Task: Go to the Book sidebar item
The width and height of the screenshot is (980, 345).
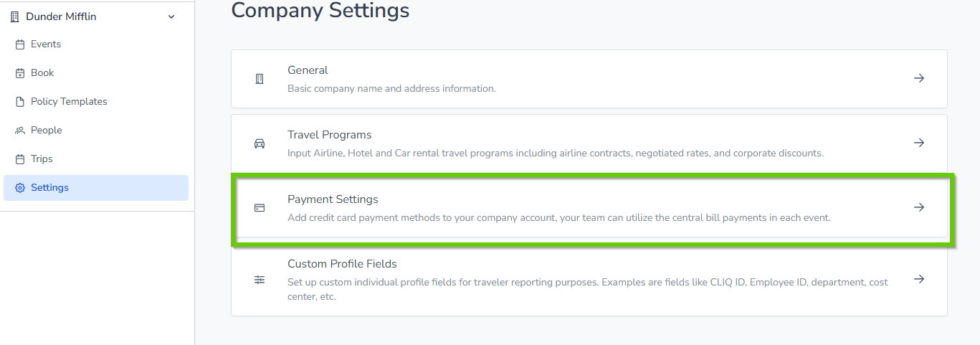Action: pyautogui.click(x=42, y=73)
